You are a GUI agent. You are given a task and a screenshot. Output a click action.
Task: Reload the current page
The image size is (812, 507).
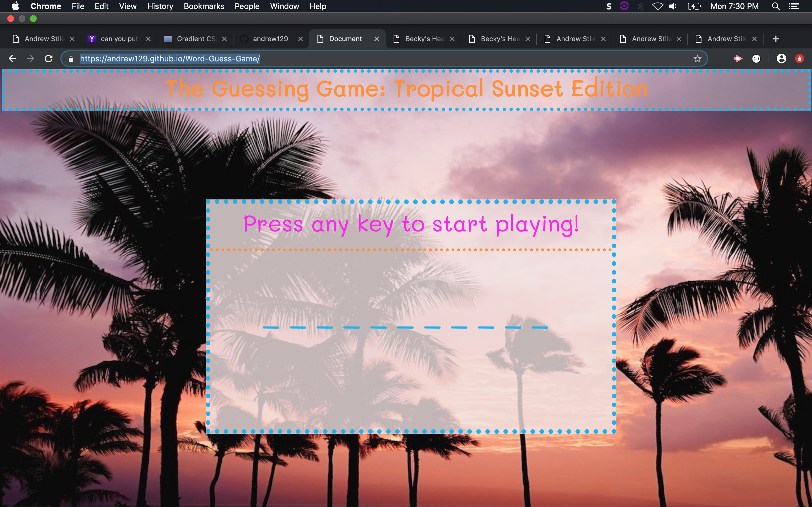pyautogui.click(x=49, y=59)
